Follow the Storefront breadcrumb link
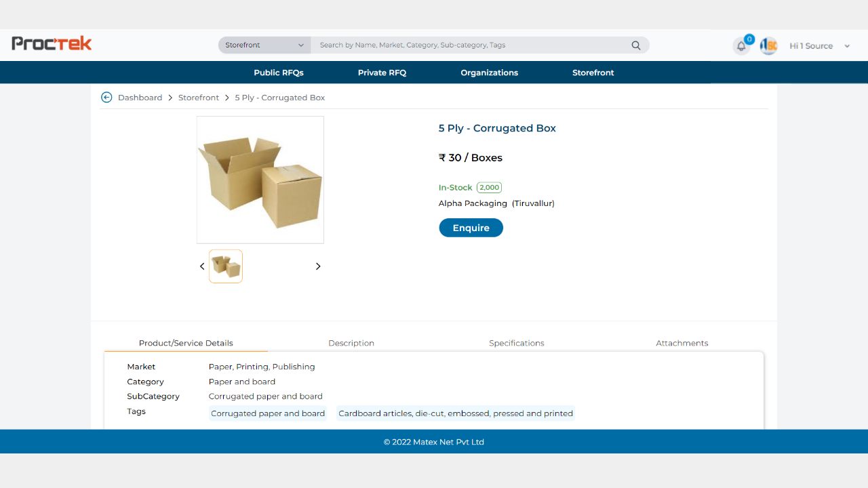The height and width of the screenshot is (488, 868). click(199, 98)
